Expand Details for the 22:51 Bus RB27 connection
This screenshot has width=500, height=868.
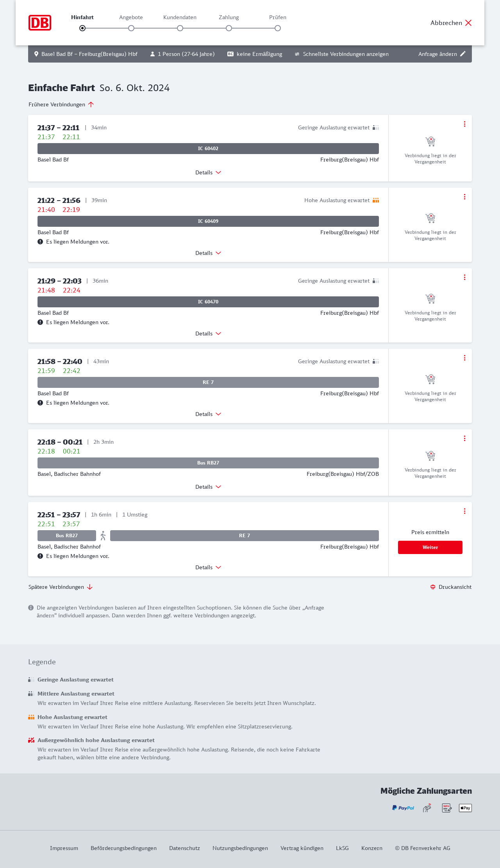(208, 567)
